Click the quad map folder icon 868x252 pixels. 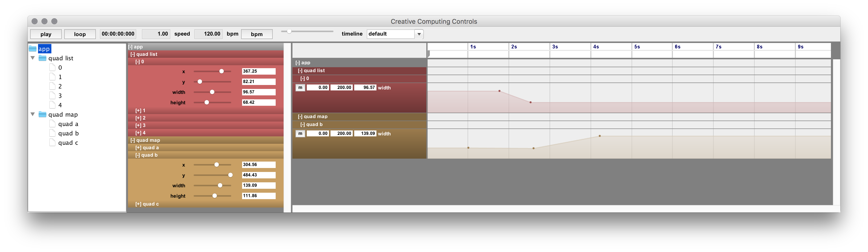click(42, 115)
